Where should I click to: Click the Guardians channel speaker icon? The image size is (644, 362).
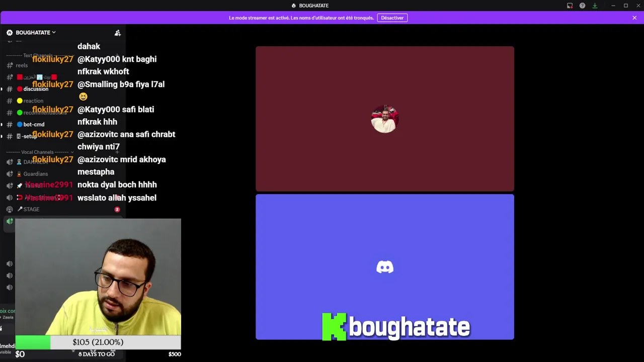(x=10, y=174)
